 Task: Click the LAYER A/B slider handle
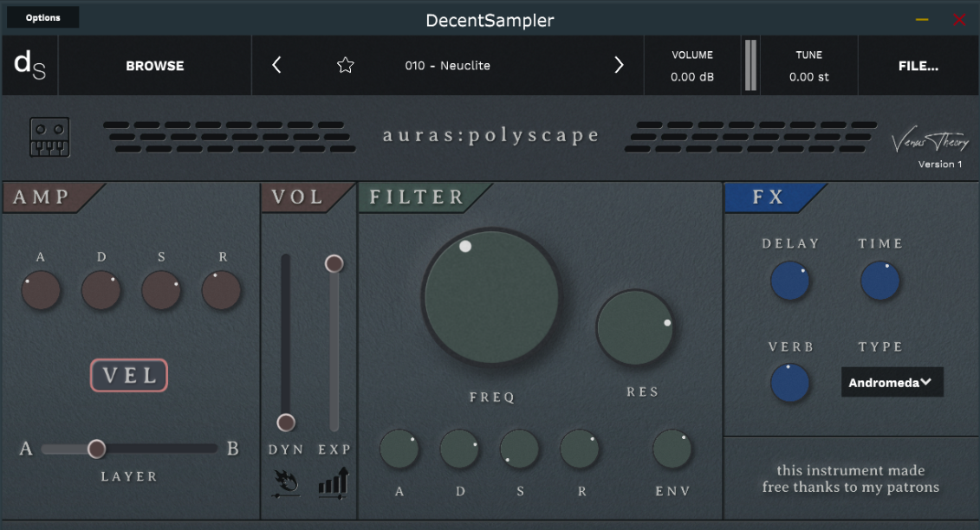click(96, 449)
